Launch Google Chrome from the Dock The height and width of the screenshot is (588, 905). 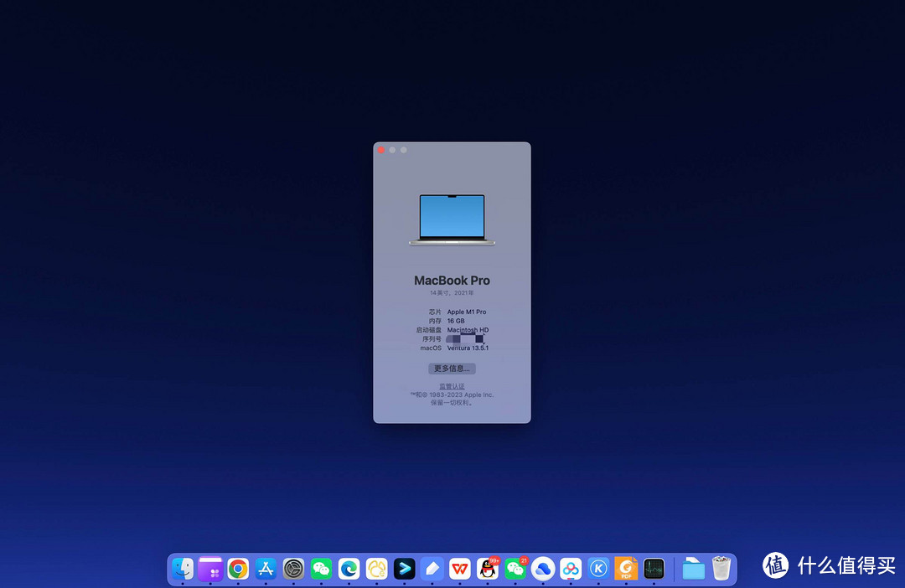[238, 569]
